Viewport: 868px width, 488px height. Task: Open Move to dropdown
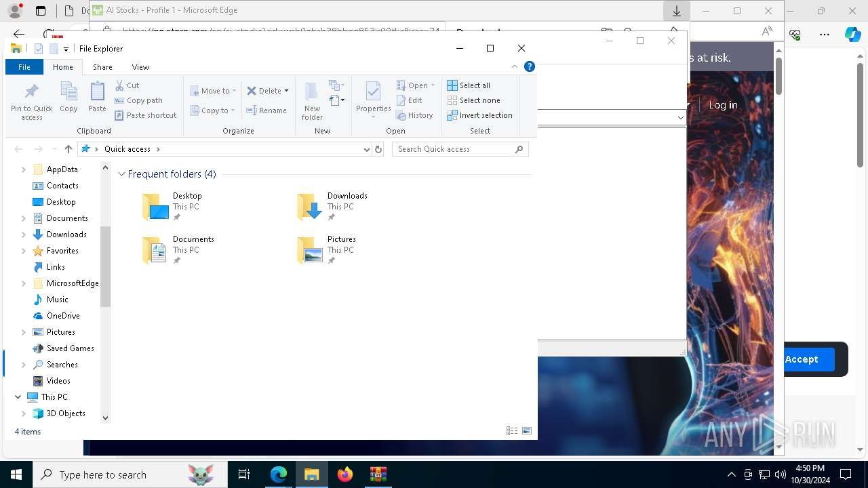(213, 91)
